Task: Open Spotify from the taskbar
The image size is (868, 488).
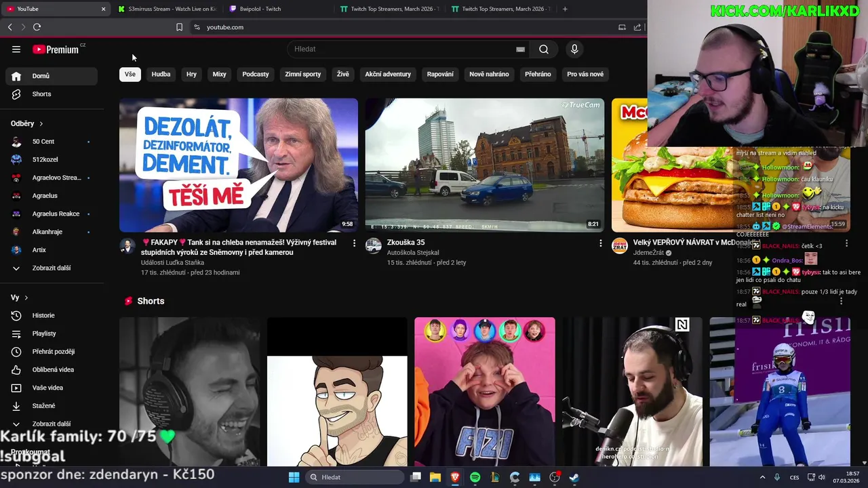Action: [x=475, y=477]
